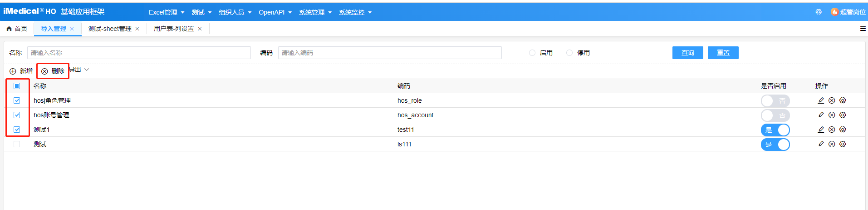Open settings gear for hosj角色管理 row
The width and height of the screenshot is (868, 210).
point(843,100)
